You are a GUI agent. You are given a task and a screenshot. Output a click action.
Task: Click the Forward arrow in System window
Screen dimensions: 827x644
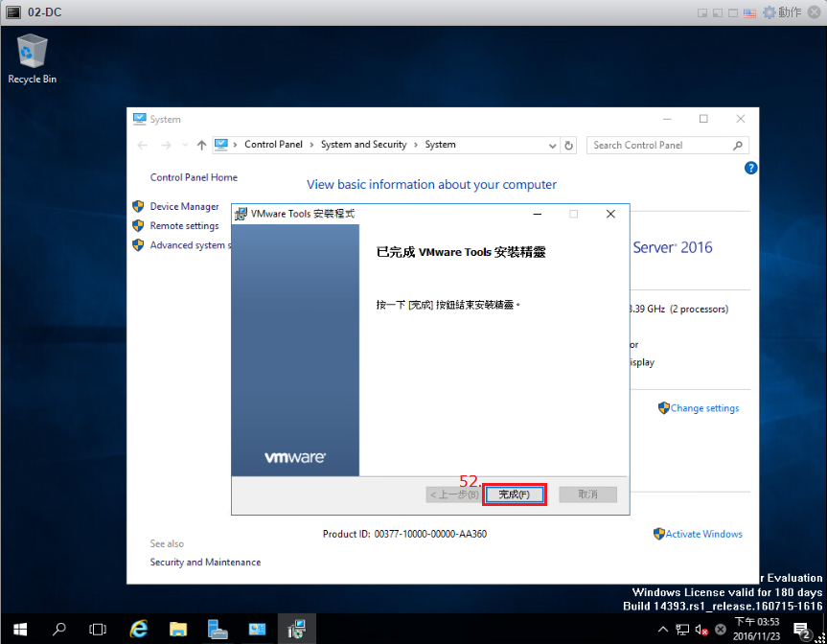tap(166, 145)
